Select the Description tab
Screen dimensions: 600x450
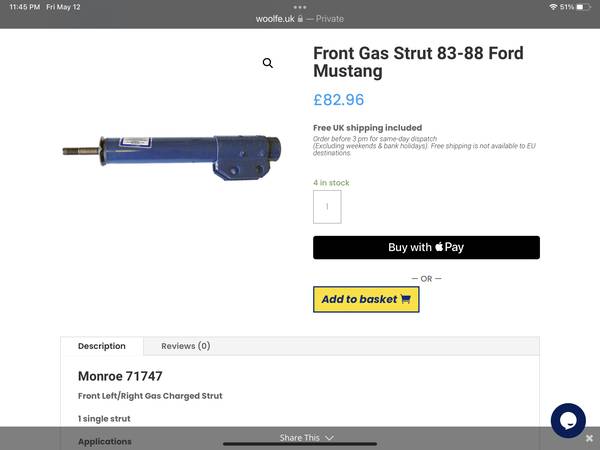click(102, 346)
